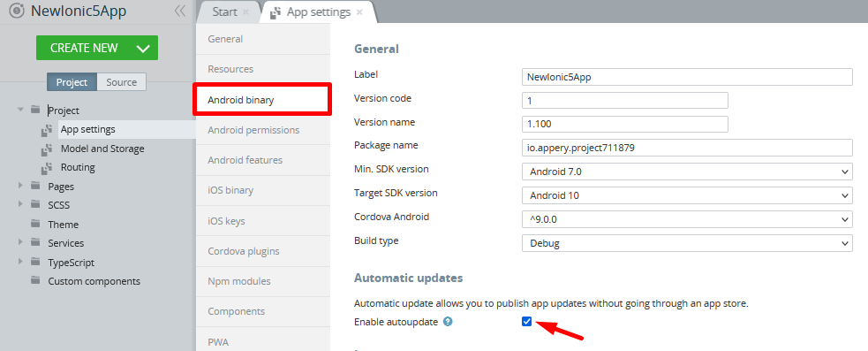This screenshot has width=868, height=351.
Task: Select App settings in project tree
Action: (x=88, y=129)
